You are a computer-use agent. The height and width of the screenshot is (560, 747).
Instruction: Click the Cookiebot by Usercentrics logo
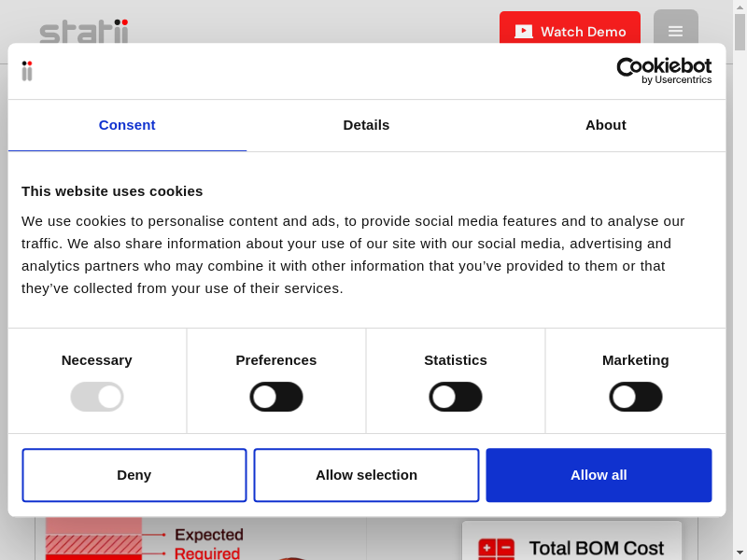coord(664,71)
